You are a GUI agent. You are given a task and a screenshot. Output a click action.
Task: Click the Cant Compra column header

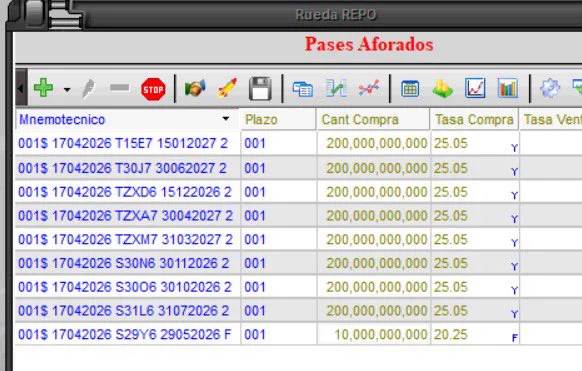[x=373, y=119]
